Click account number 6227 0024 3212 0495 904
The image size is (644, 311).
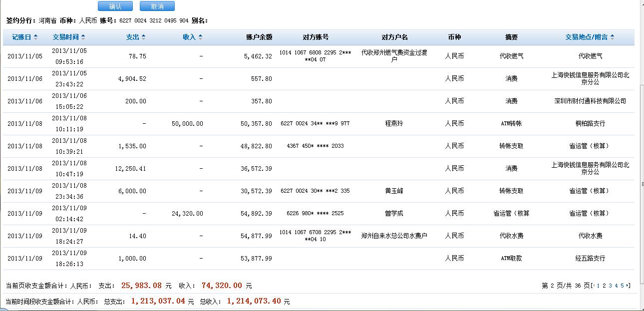point(153,21)
